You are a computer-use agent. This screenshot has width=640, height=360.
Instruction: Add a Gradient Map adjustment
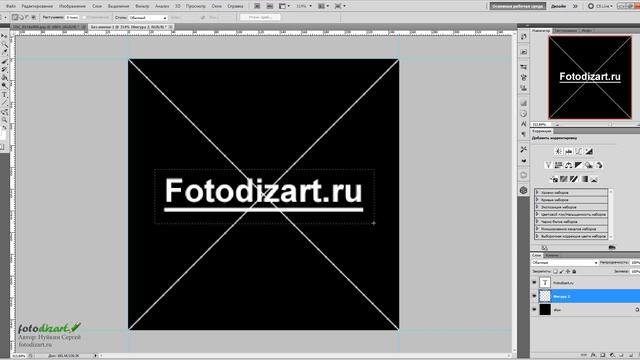point(584,179)
